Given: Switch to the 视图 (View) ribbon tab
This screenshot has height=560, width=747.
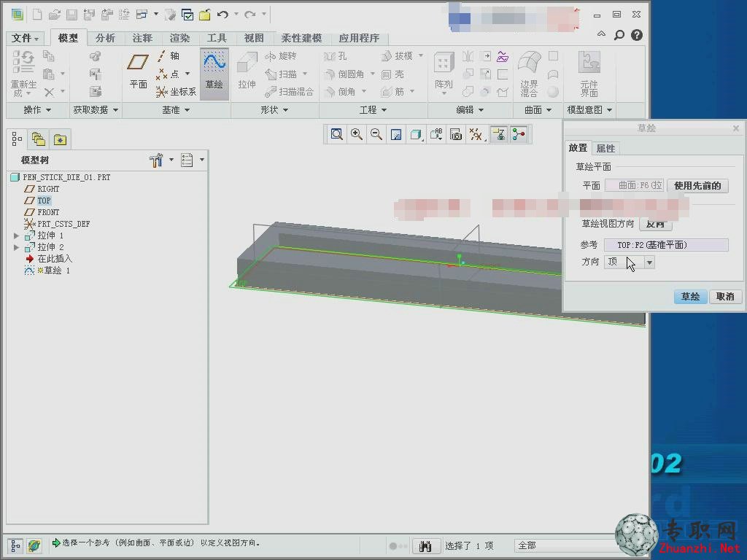Looking at the screenshot, I should pyautogui.click(x=253, y=38).
